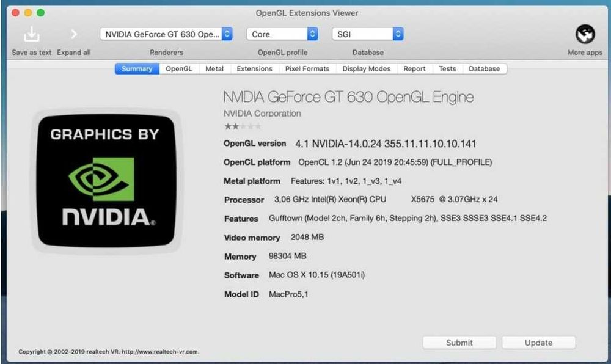The image size is (611, 364).
Task: Select the Summary tab
Action: 137,69
